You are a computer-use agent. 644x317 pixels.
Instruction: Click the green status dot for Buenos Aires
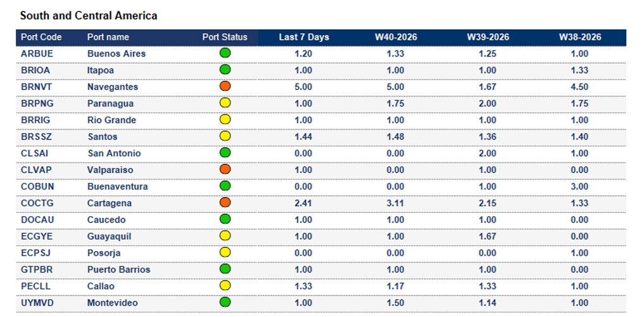click(225, 53)
